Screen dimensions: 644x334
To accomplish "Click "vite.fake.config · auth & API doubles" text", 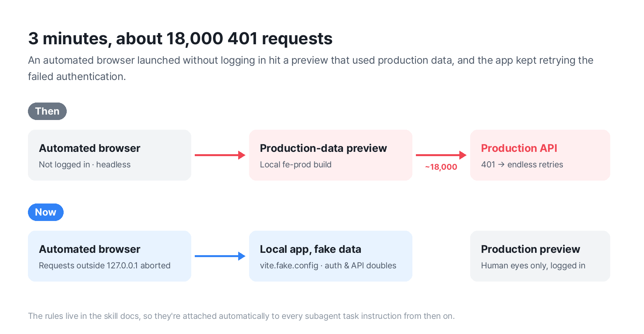I will point(328,266).
